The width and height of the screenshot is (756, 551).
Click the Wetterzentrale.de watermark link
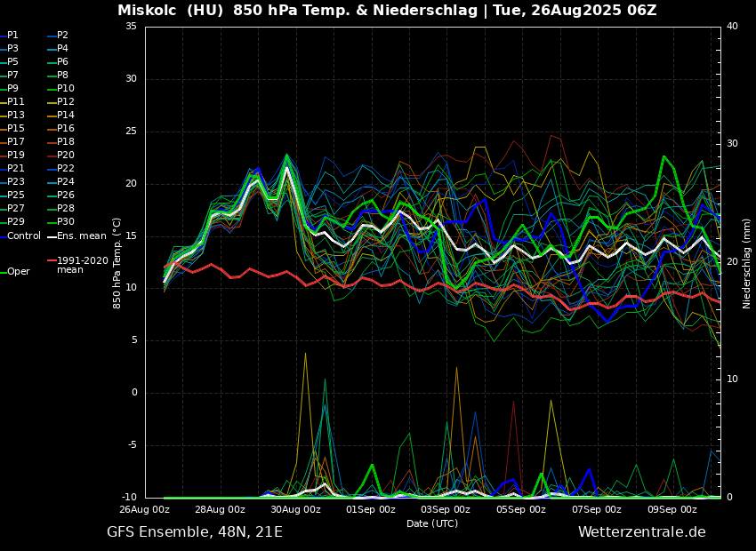point(641,532)
